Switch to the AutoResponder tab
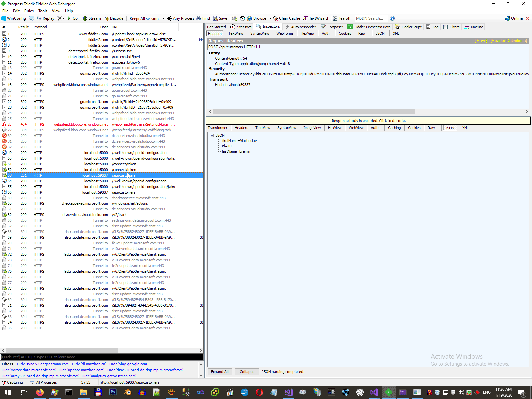532x399 pixels. click(300, 27)
